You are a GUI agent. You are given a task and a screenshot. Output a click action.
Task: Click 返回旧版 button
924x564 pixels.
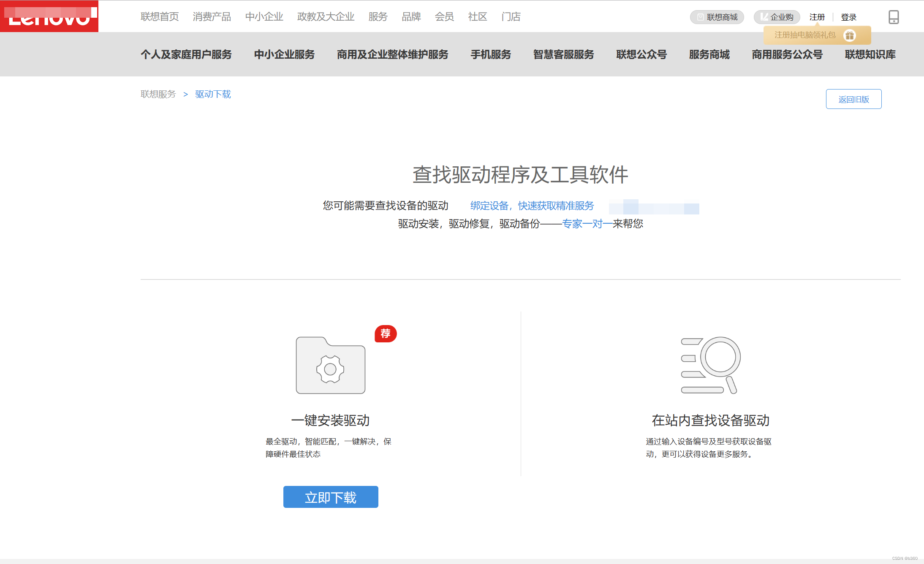853,99
